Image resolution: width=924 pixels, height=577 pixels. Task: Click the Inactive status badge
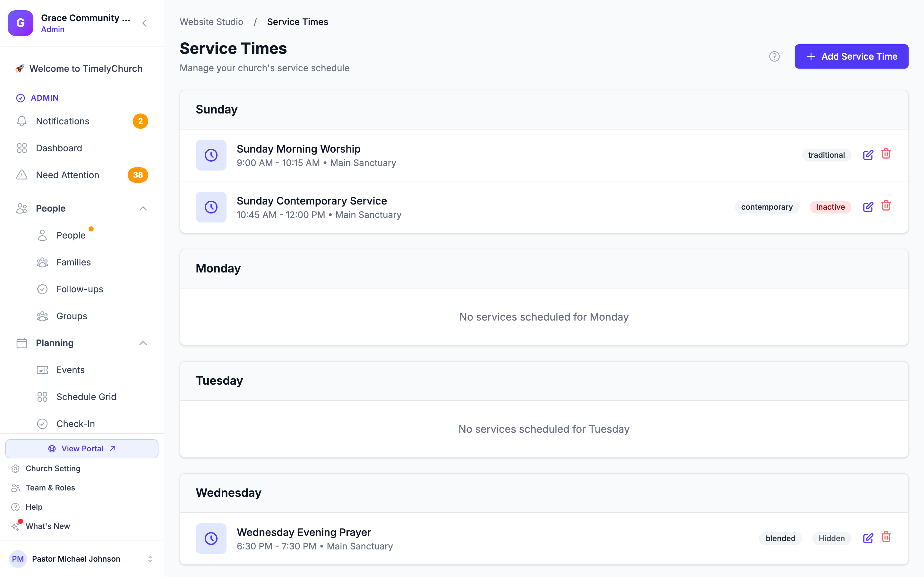(x=830, y=207)
